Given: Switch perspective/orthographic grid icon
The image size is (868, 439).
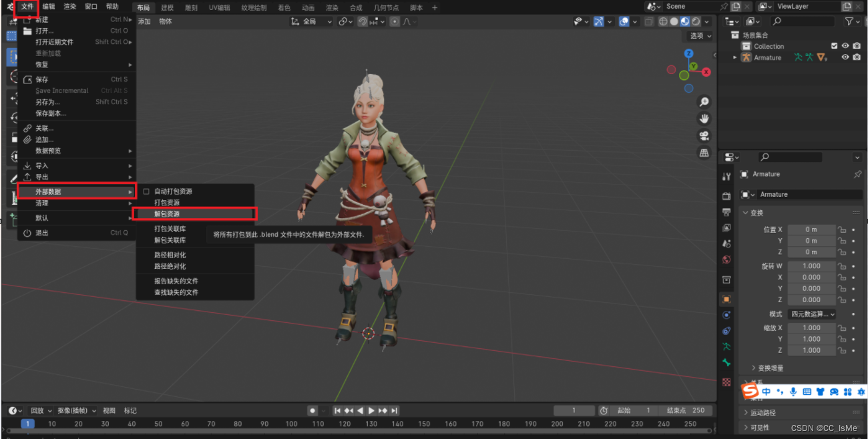Looking at the screenshot, I should 704,153.
